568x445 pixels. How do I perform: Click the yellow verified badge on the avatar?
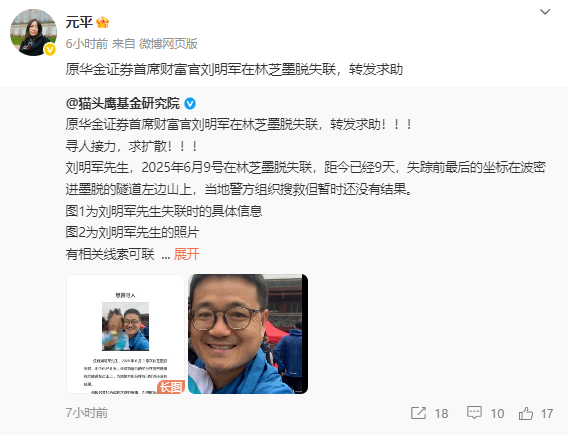(x=50, y=49)
